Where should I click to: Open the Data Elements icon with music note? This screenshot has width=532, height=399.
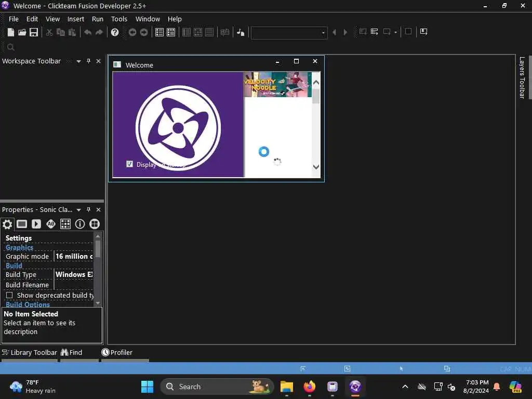241,32
